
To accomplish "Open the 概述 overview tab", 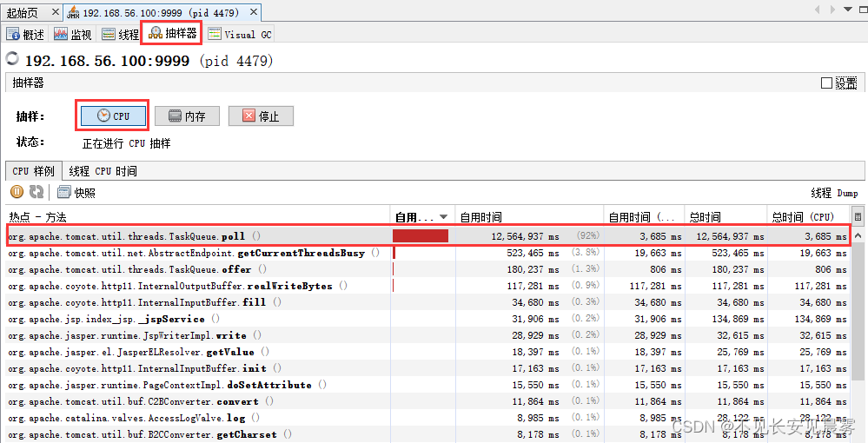I will point(25,35).
